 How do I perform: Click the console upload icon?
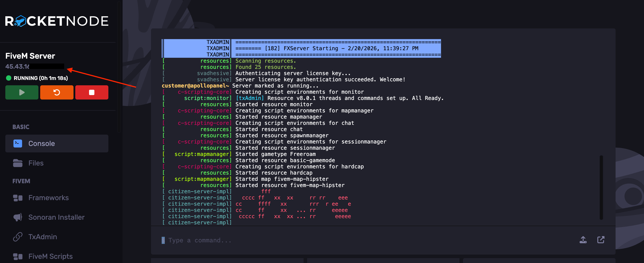coord(583,240)
